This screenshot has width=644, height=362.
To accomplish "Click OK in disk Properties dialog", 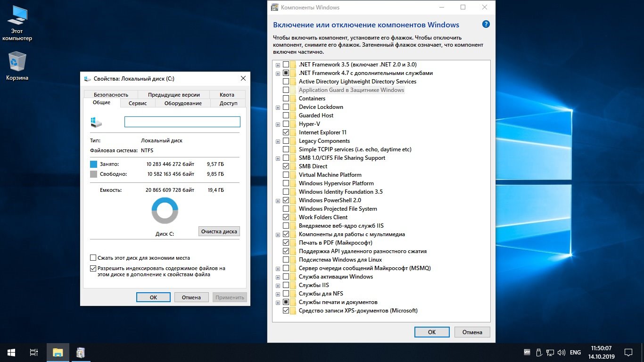I will coord(153,297).
